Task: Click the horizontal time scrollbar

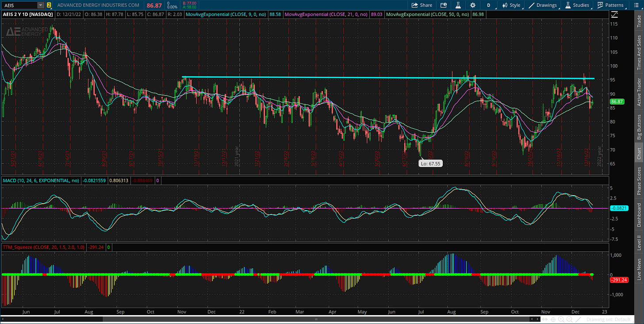Action: [x=315, y=319]
